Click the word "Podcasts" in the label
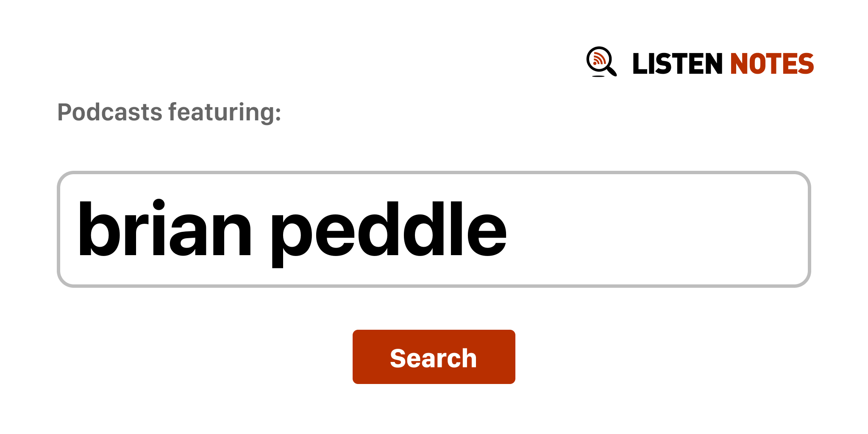Viewport: 868px width, 434px height. (x=110, y=112)
